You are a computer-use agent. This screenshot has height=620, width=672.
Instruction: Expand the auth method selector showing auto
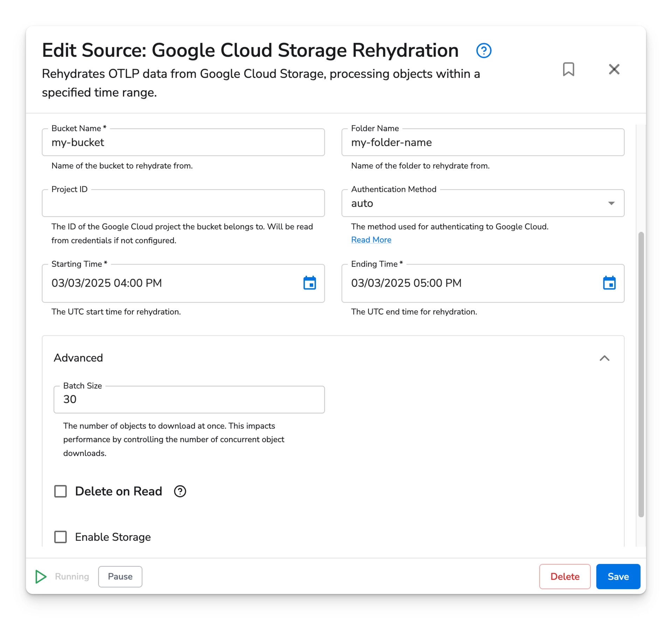[x=611, y=203]
